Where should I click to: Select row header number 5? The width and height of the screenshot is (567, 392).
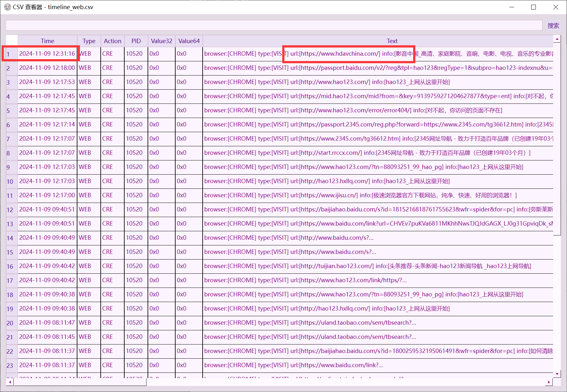click(12, 110)
